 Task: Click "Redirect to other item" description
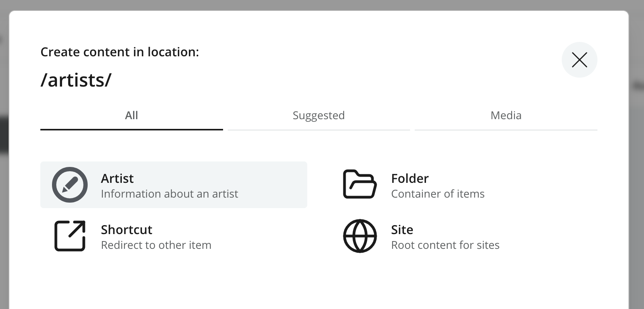[x=156, y=245]
